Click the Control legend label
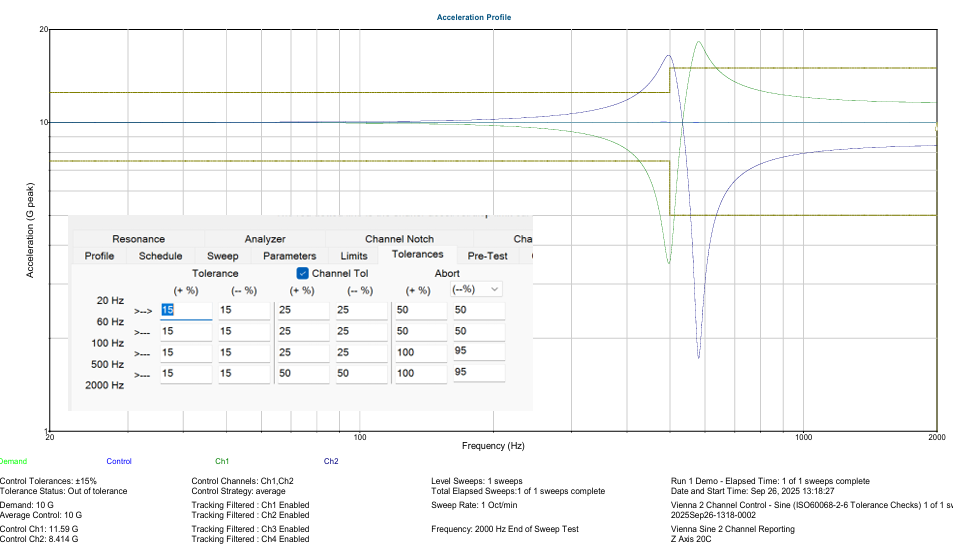This screenshot has height=546, width=953. [x=119, y=461]
